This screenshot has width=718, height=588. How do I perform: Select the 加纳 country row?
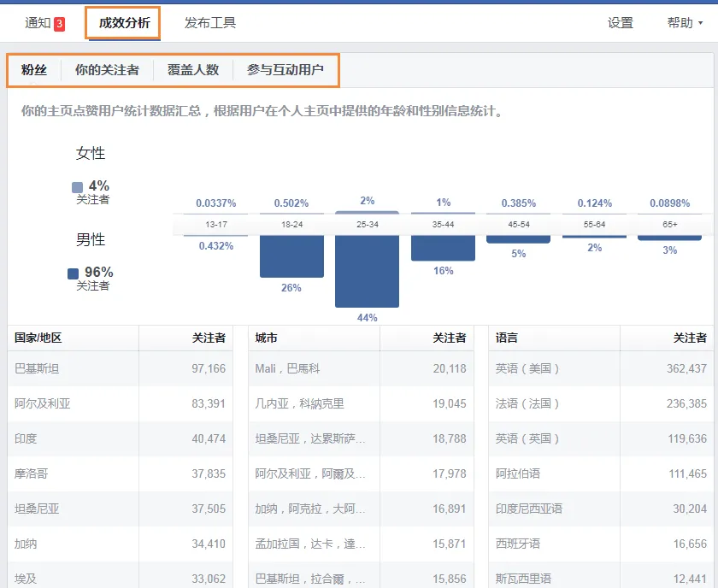pyautogui.click(x=120, y=544)
